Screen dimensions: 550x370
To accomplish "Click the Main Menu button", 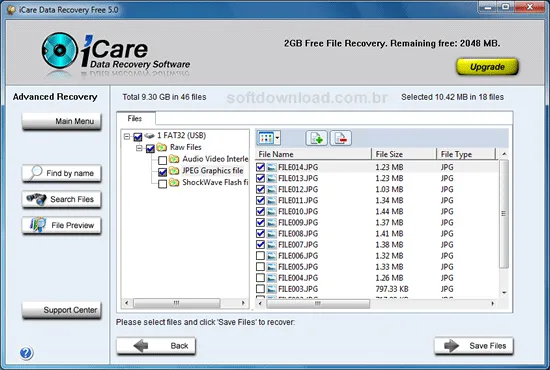I will click(62, 121).
